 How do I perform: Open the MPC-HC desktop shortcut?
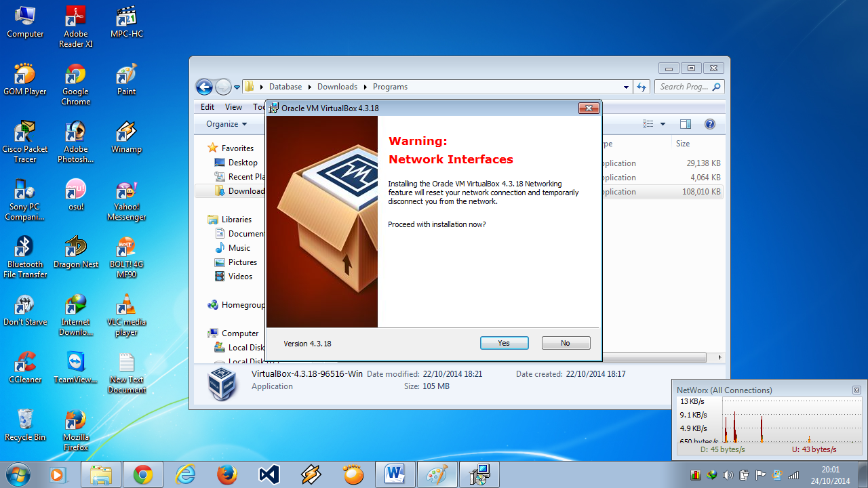coord(127,22)
